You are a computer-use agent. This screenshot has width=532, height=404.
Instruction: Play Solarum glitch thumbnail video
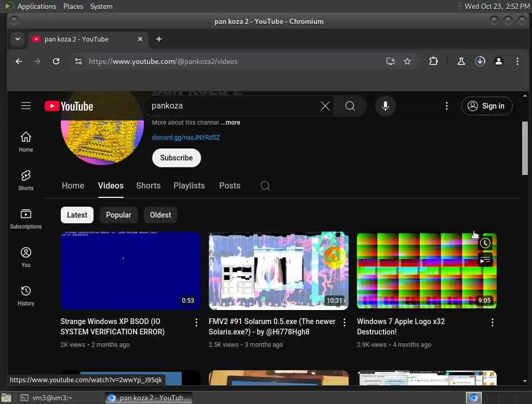click(278, 271)
